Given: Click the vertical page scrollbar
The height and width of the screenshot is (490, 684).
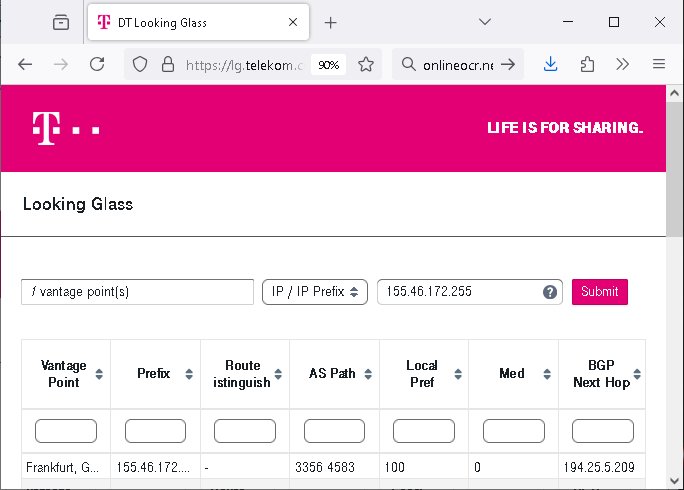Looking at the screenshot, I should pos(674,169).
